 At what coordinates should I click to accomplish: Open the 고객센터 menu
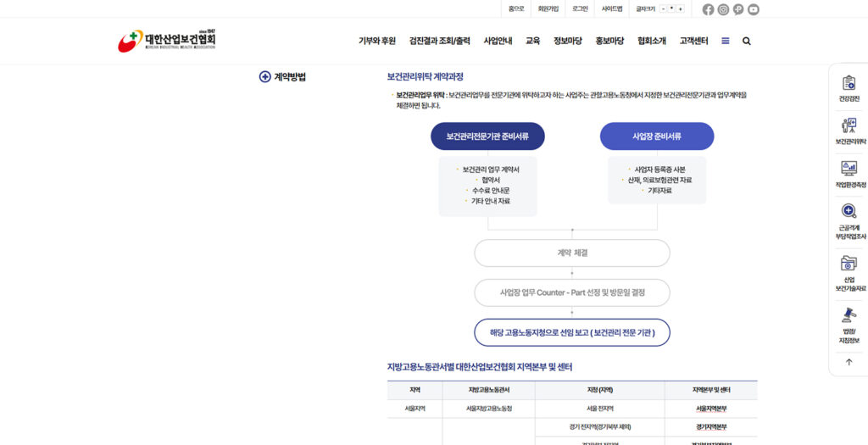click(x=693, y=41)
